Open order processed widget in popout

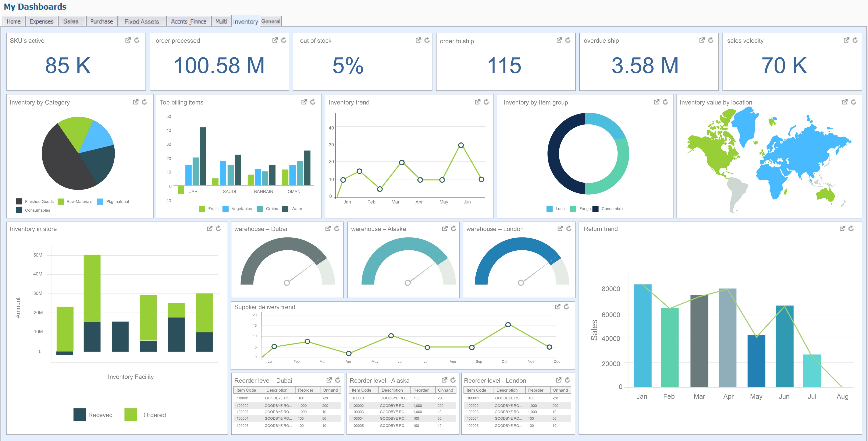(x=275, y=40)
